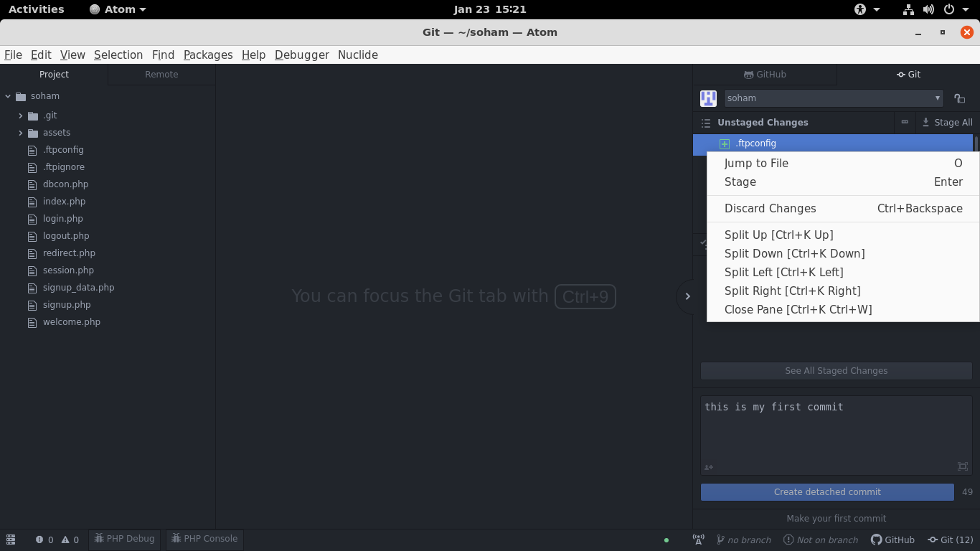The image size is (980, 551).
Task: Select .ftpignore in the project tree
Action: click(x=63, y=167)
